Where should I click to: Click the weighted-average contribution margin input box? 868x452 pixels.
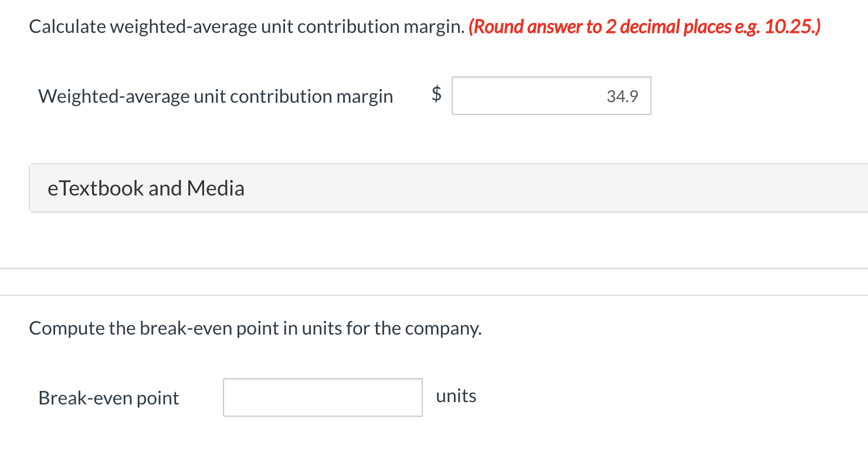551,96
